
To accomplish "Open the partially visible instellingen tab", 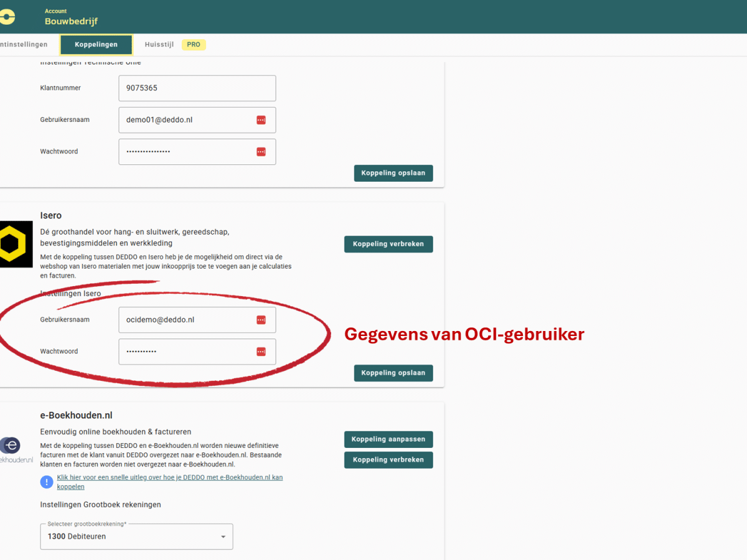I will [24, 45].
